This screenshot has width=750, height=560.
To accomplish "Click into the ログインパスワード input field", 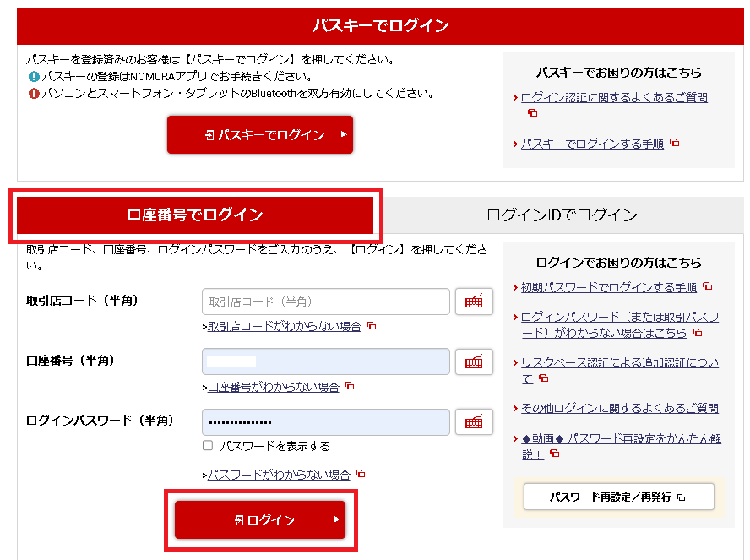I will point(325,422).
